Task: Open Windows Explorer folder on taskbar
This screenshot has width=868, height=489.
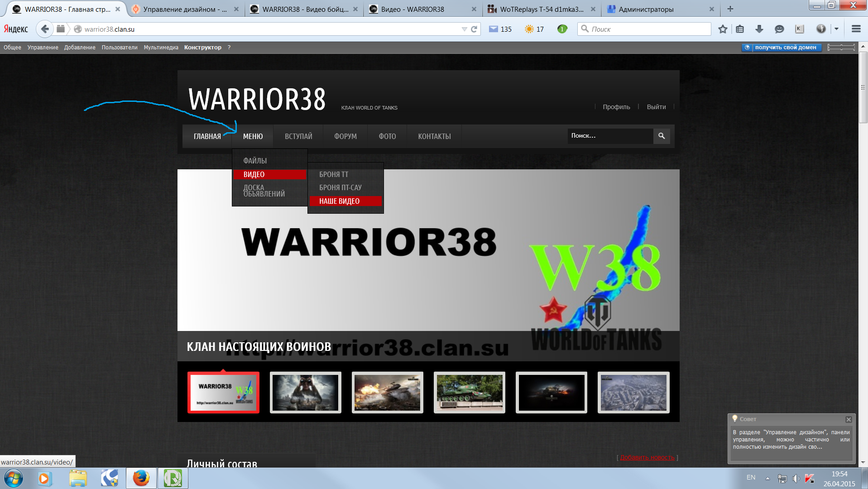Action: tap(78, 478)
